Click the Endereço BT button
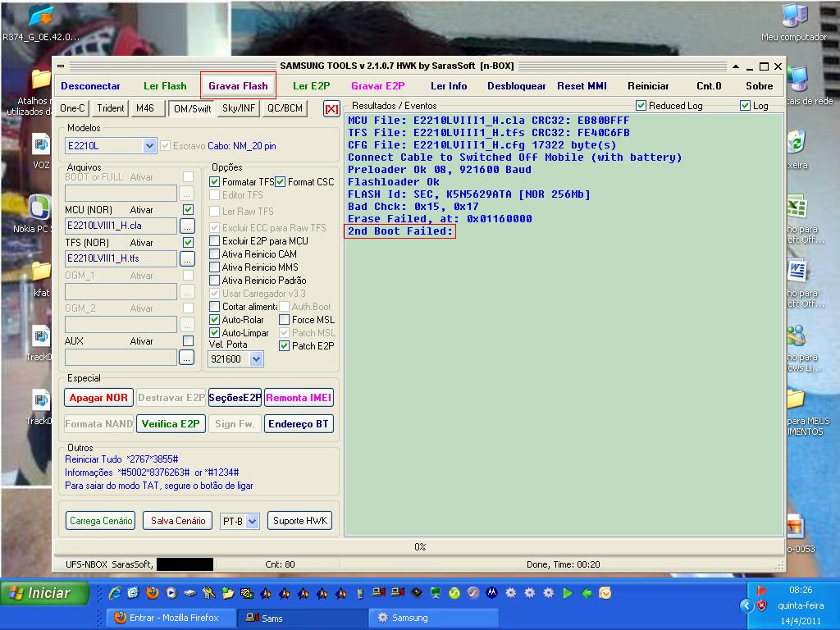 [x=299, y=424]
